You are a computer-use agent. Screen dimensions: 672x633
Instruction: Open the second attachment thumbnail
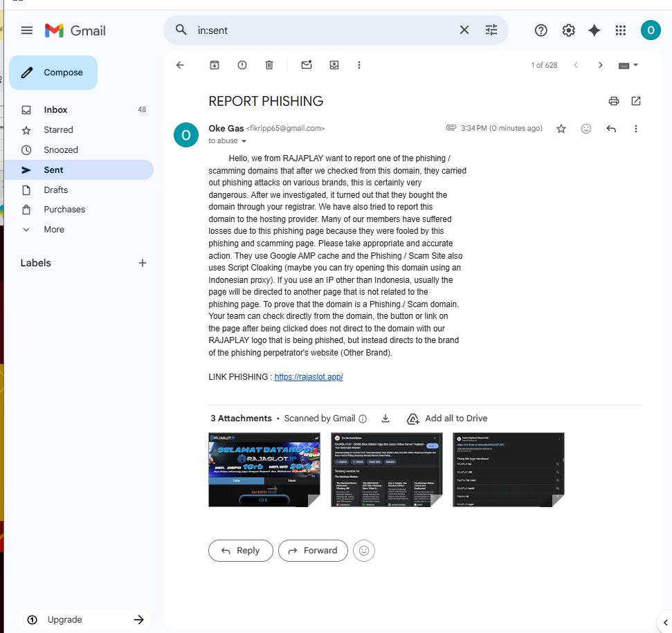(x=386, y=470)
